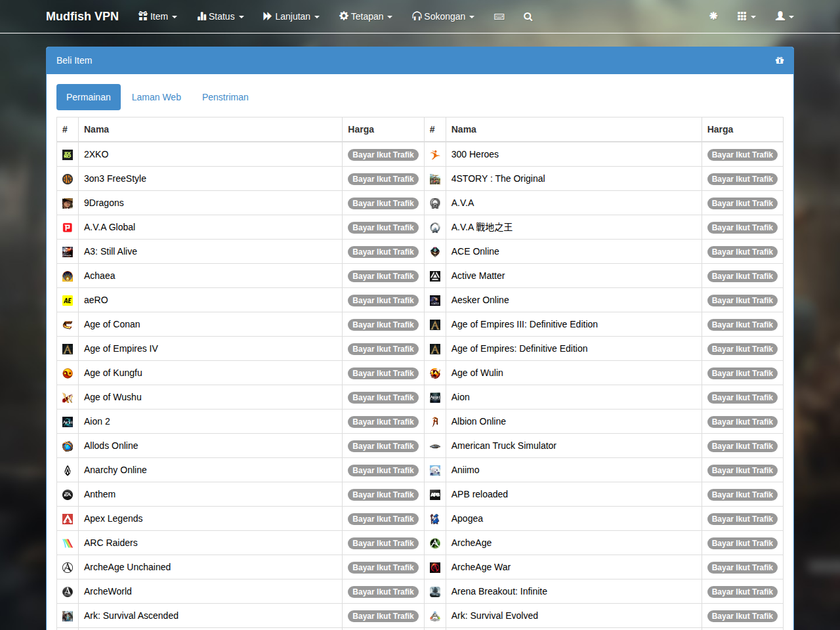
Task: Click the Active Matter icon
Action: [x=435, y=276]
